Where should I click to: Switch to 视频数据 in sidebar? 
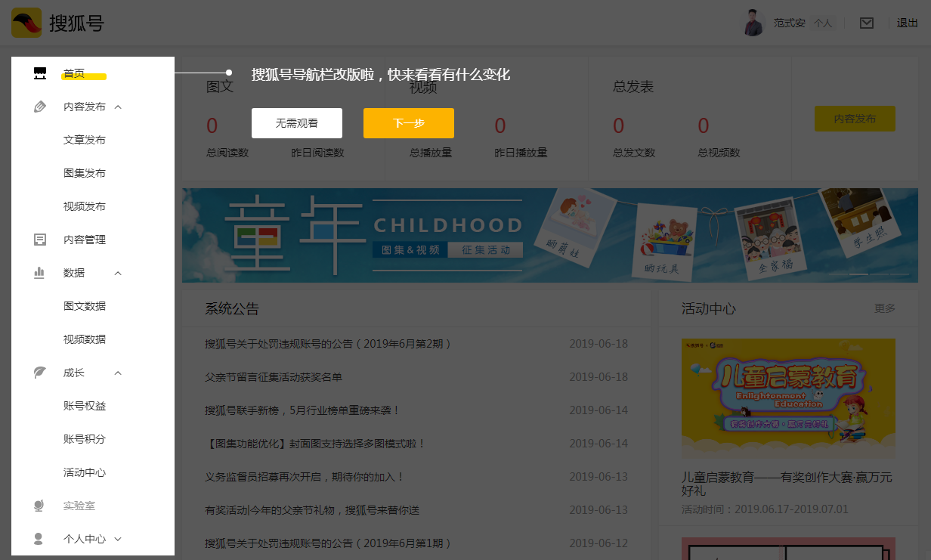click(85, 339)
